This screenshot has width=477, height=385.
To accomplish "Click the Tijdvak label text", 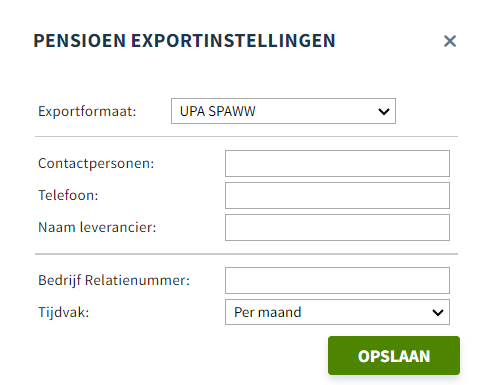I will (64, 312).
